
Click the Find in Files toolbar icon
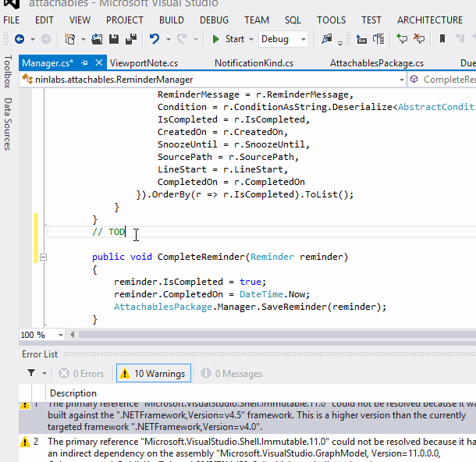327,39
